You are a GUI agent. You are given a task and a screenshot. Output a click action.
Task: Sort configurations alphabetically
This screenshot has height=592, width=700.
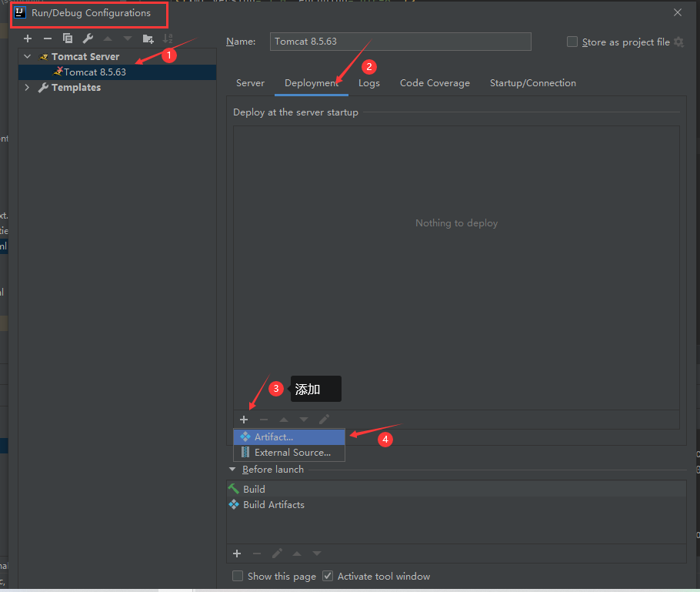click(x=168, y=38)
